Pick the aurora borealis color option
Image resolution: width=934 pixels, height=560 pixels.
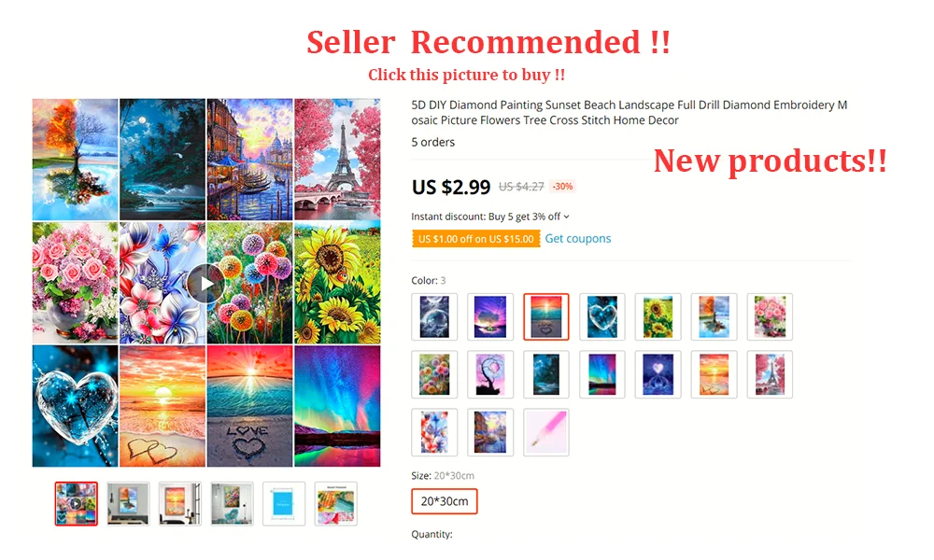pos(602,374)
